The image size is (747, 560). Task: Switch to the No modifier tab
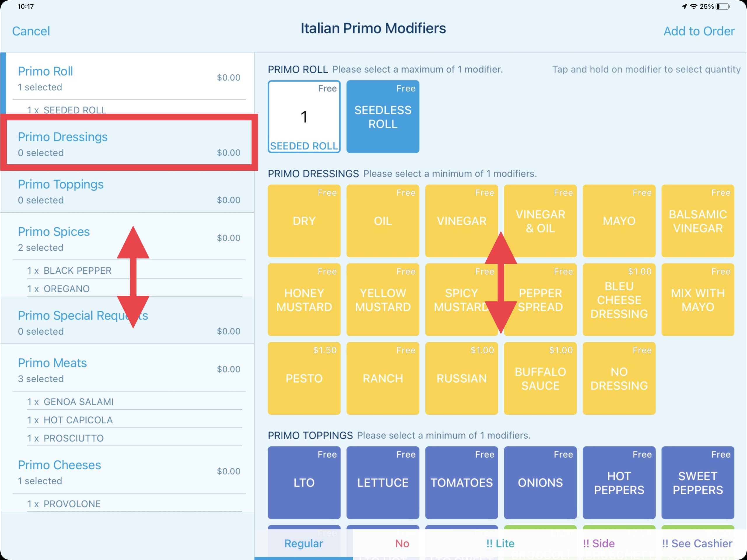pos(402,543)
